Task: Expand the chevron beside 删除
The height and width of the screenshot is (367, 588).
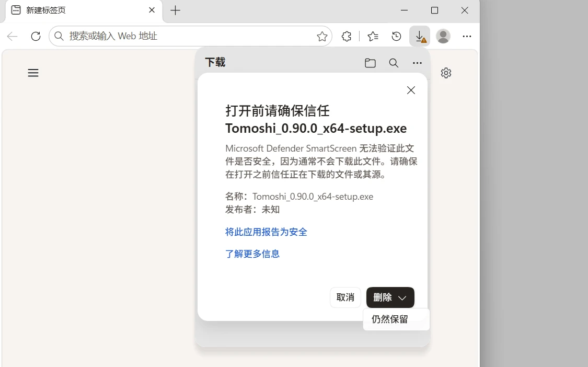Action: [x=402, y=298]
